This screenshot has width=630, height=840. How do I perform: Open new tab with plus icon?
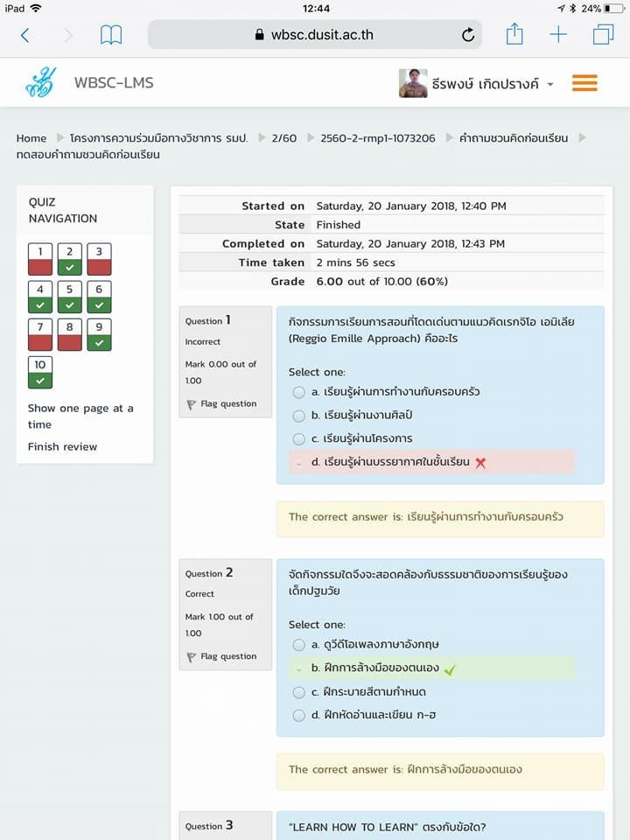(558, 35)
